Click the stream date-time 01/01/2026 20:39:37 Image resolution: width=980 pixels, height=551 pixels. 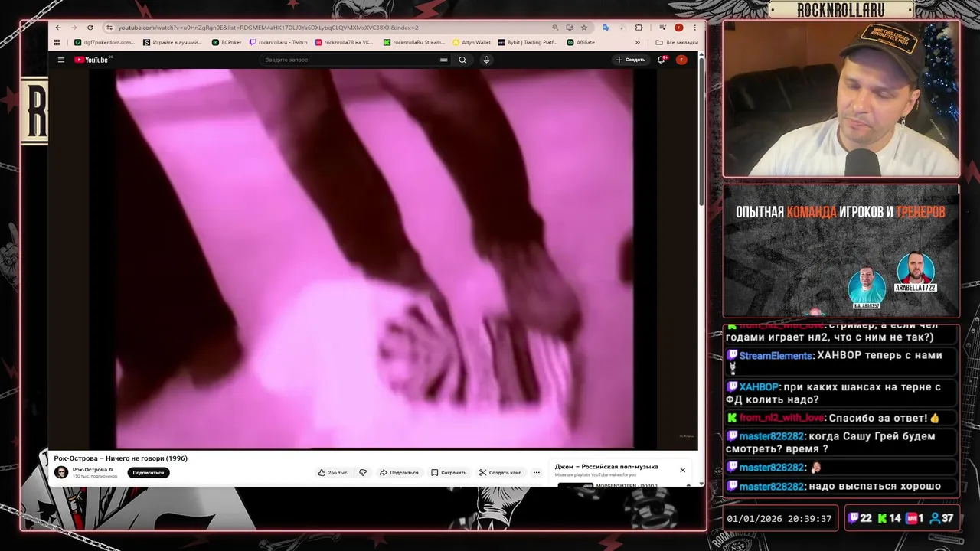[x=779, y=519]
